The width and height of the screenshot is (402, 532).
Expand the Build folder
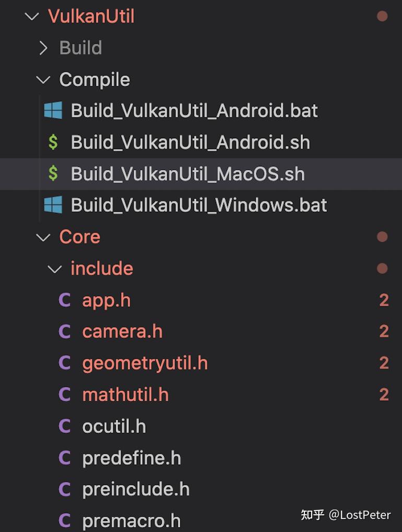pos(44,48)
